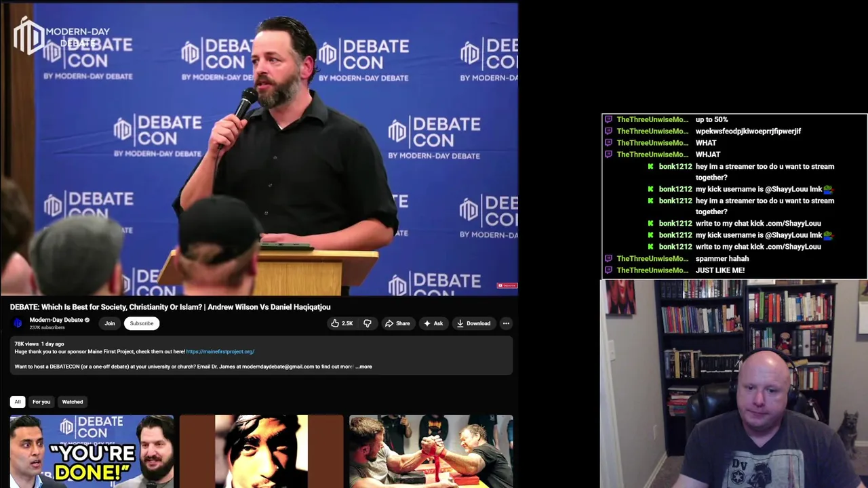Click the verified badge beside channel name

pyautogui.click(x=87, y=320)
